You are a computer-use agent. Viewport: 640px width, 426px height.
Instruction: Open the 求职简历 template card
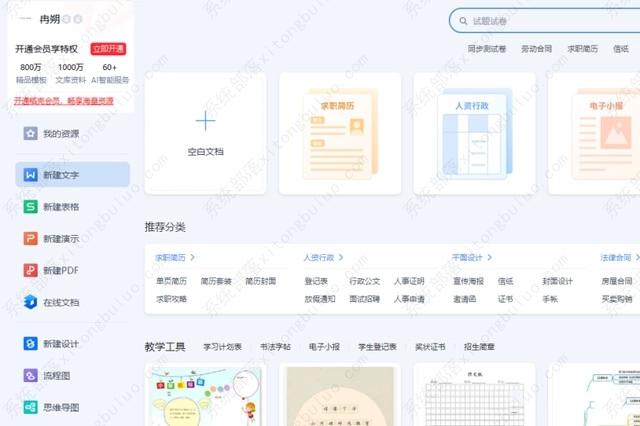coord(340,133)
